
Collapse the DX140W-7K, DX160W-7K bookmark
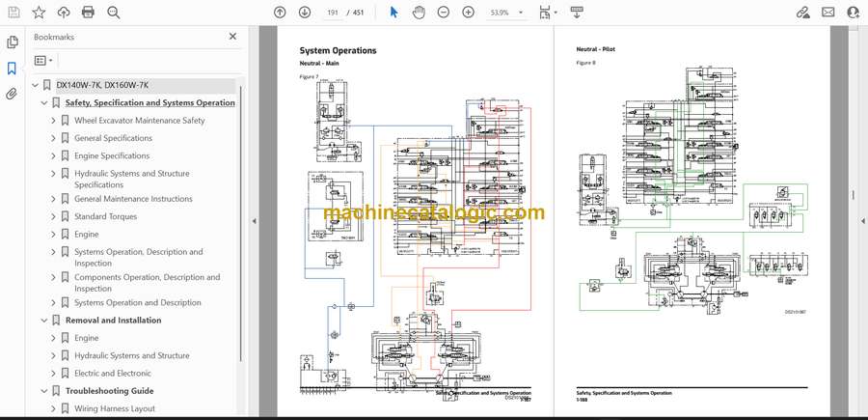(x=36, y=85)
